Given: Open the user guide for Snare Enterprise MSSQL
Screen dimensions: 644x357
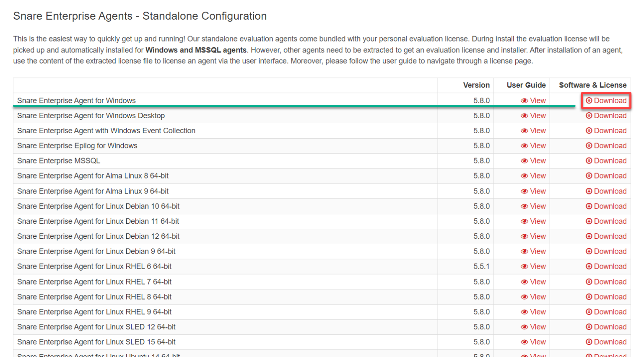Looking at the screenshot, I should point(537,161).
